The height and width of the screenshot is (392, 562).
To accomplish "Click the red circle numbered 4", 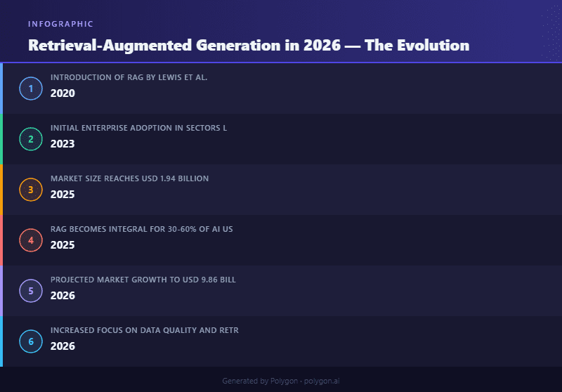I will click(31, 240).
